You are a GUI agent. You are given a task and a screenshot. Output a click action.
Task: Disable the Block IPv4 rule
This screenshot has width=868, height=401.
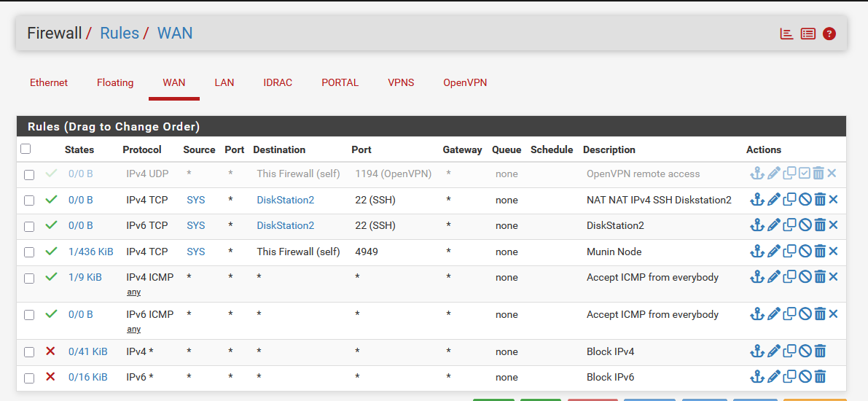tap(805, 351)
